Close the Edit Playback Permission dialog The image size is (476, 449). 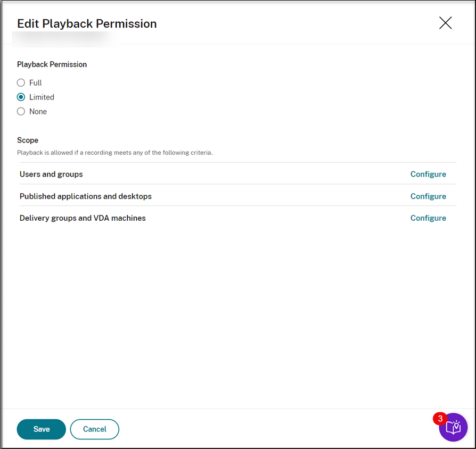(x=445, y=23)
